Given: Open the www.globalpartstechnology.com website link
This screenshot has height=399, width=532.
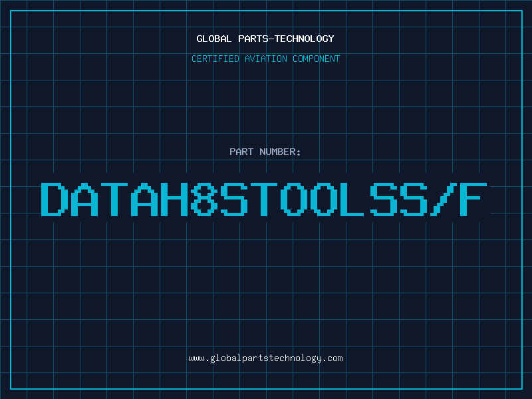Looking at the screenshot, I should pyautogui.click(x=265, y=358).
